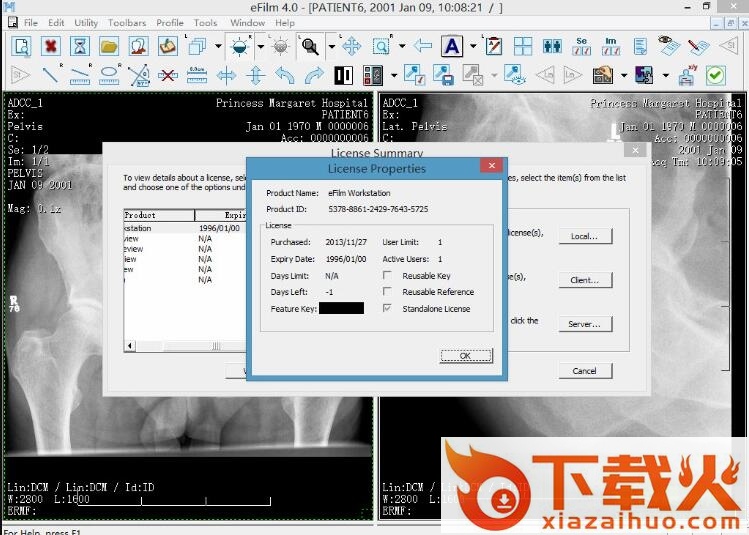Viewport: 749px width, 535px height.
Task: Open the File menu
Action: [x=31, y=22]
